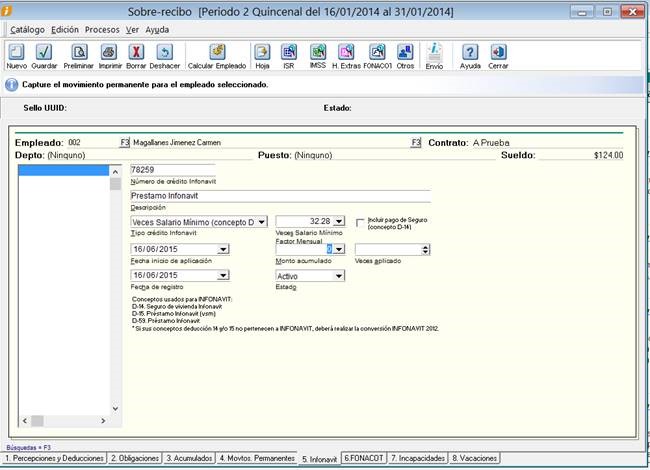
Task: Open the FONACOT toolbar icon
Action: click(x=377, y=52)
